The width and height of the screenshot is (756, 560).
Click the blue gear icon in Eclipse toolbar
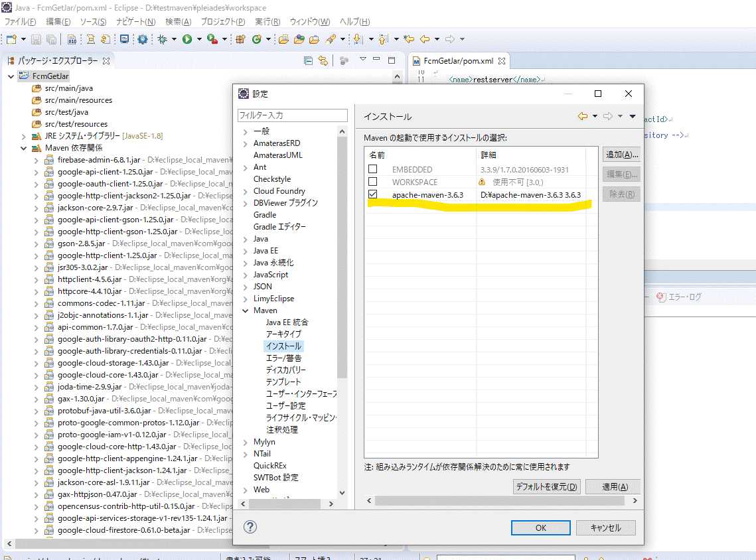(142, 39)
